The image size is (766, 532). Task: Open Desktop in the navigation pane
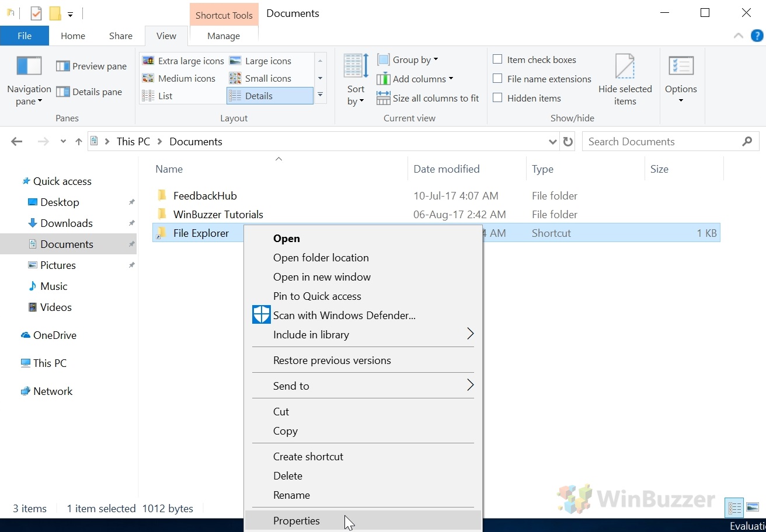[x=60, y=202]
